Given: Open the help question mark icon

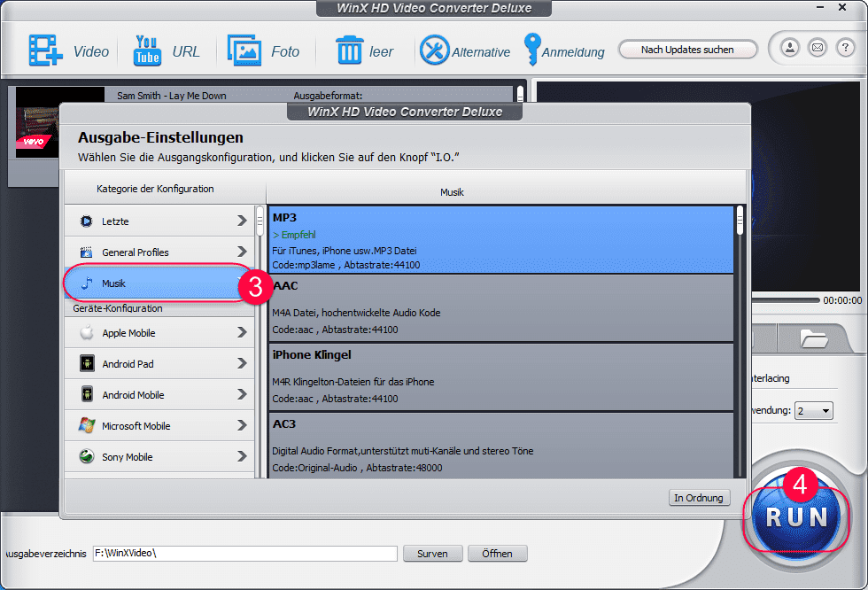Looking at the screenshot, I should point(845,48).
